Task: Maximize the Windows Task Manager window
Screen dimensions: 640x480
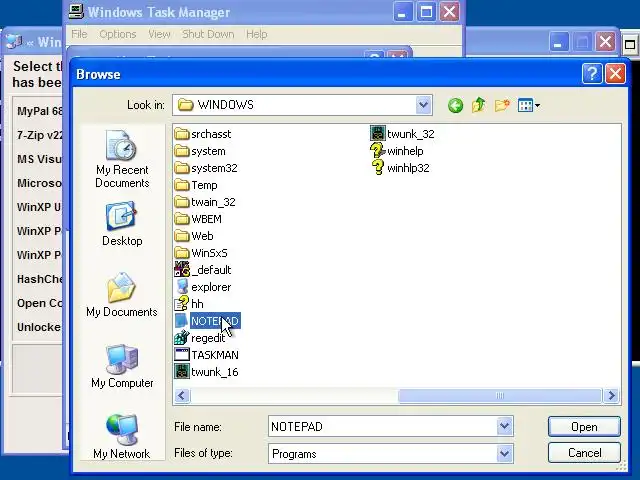Action: coord(426,12)
